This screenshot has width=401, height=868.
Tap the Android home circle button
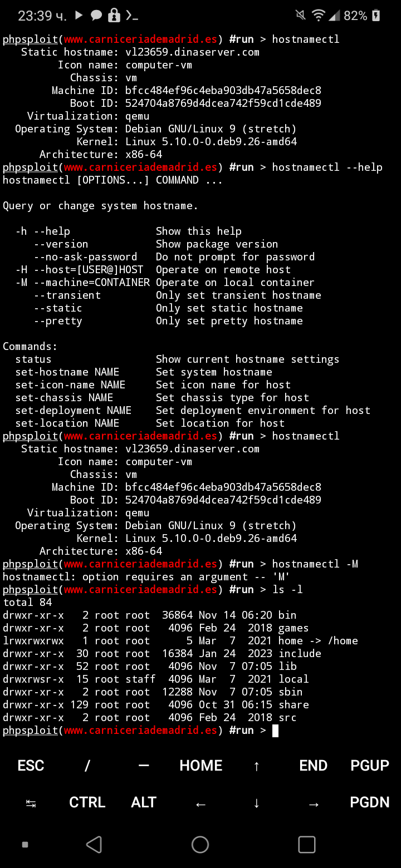(200, 845)
